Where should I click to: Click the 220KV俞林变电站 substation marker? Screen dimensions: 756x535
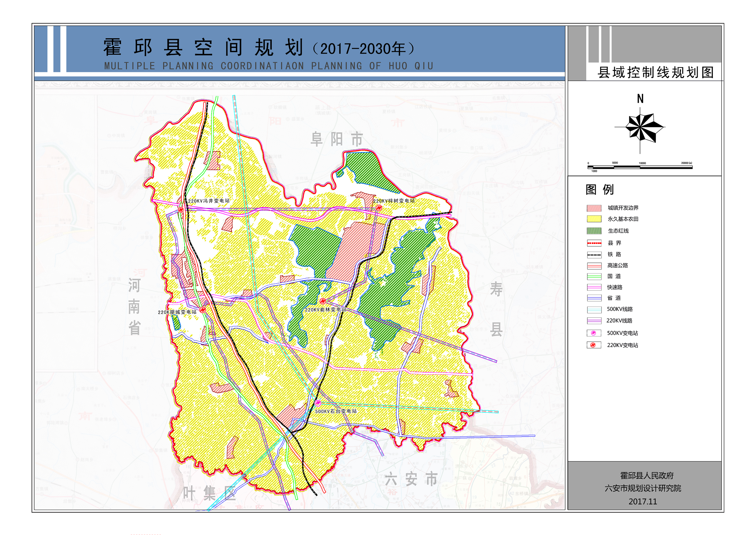pos(323,301)
